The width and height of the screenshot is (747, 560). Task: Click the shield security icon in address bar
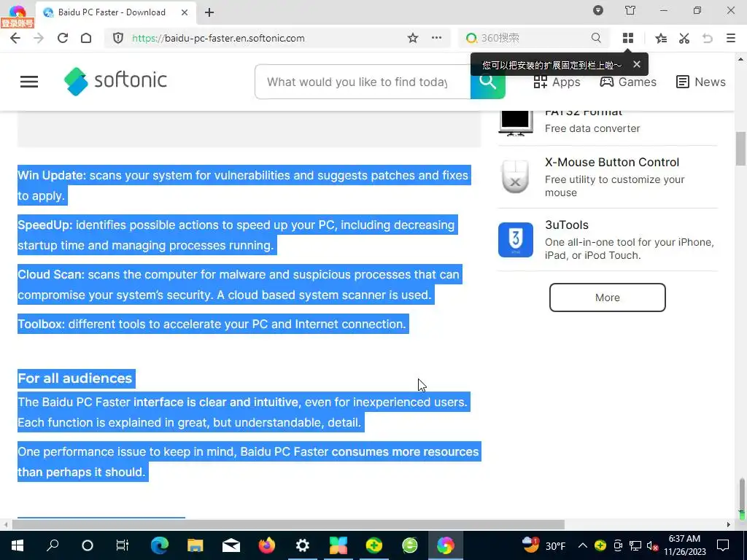[118, 38]
